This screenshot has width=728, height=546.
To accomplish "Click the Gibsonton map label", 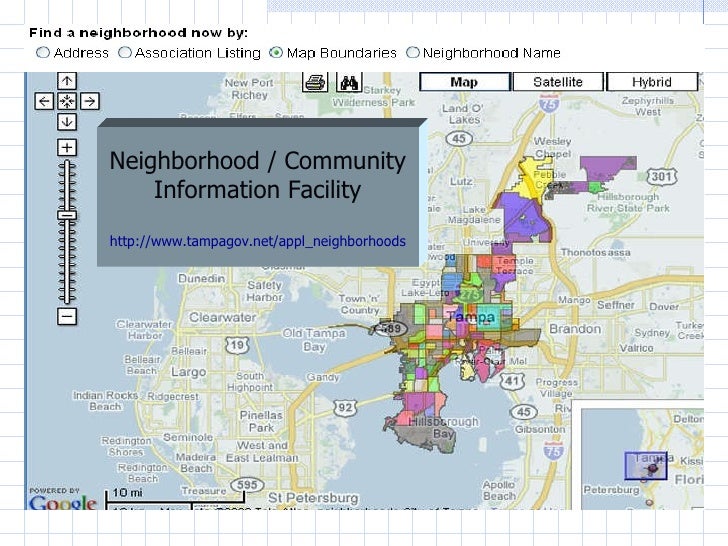I will pos(540,429).
